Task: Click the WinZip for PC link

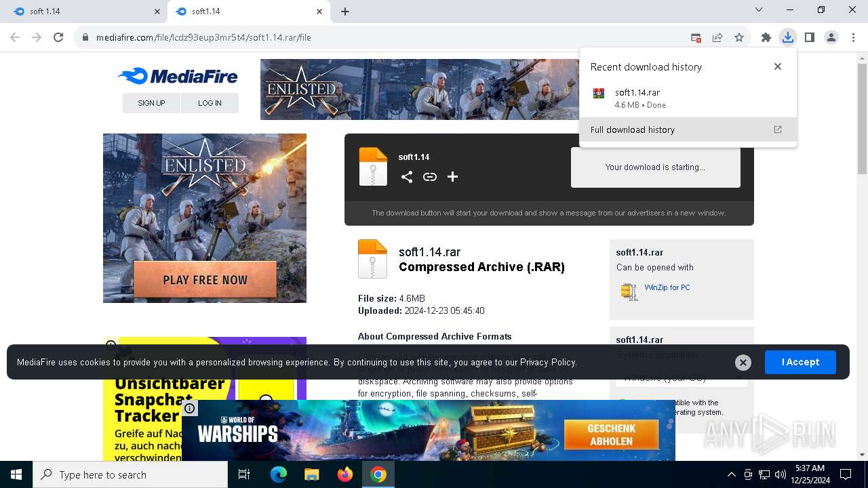Action: pos(667,287)
